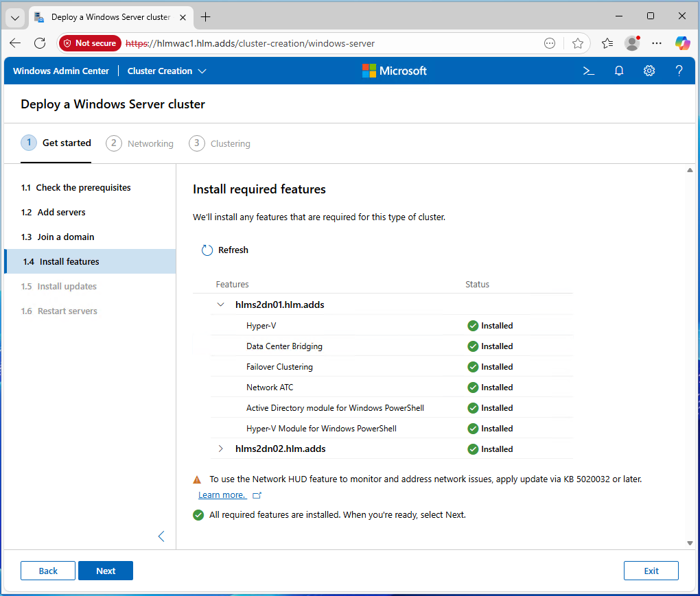Click the scrollbar down arrow
700x596 pixels.
(x=690, y=543)
